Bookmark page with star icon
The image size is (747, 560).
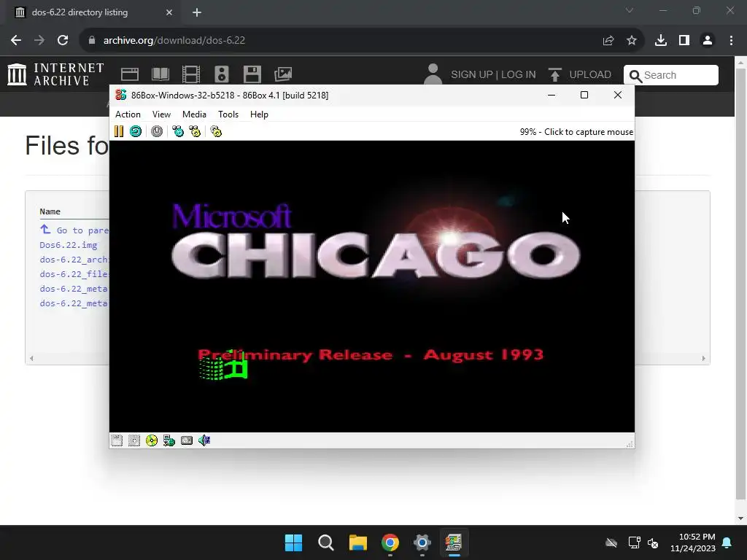tap(632, 41)
